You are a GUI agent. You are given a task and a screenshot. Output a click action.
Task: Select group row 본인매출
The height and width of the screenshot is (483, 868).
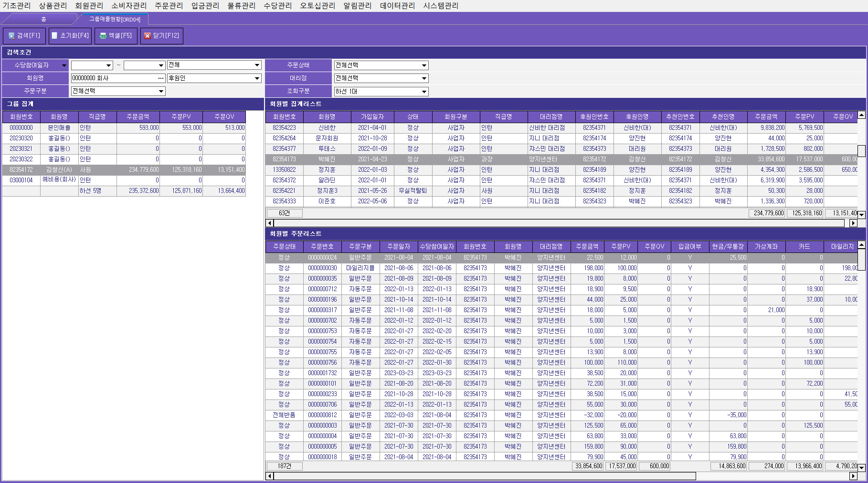pos(124,128)
